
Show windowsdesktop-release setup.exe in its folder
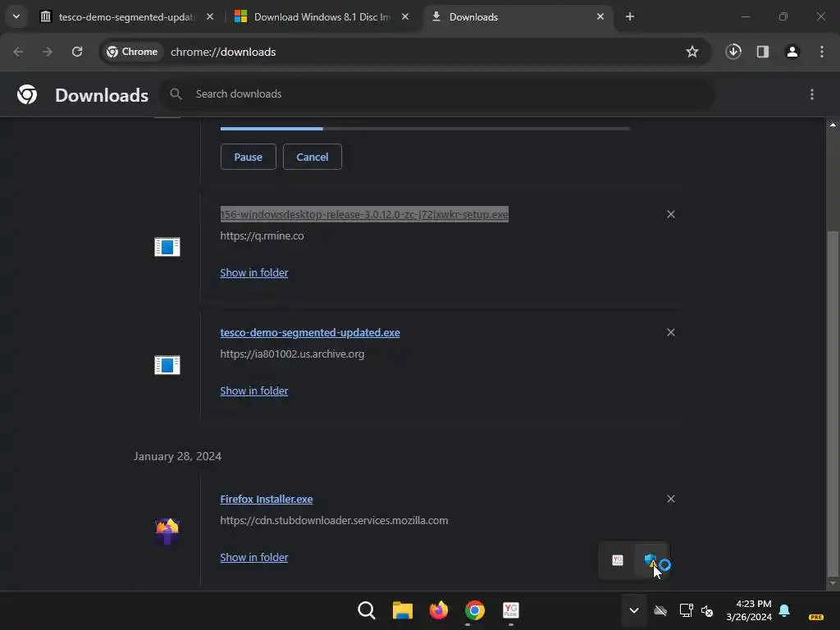pyautogui.click(x=254, y=272)
